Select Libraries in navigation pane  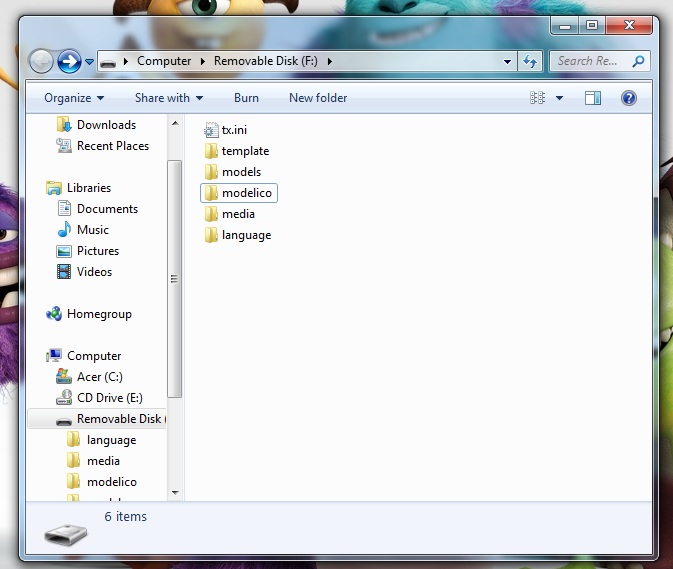coord(89,188)
